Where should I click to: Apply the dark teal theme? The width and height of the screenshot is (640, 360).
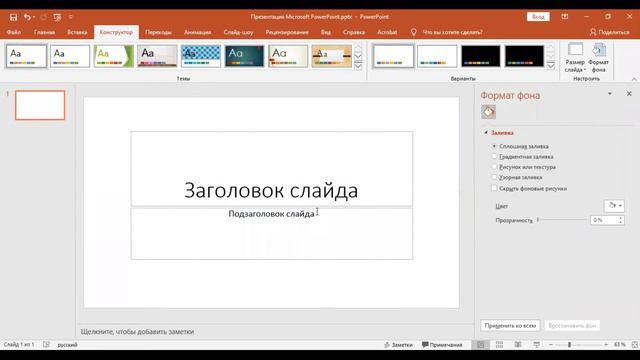point(244,56)
